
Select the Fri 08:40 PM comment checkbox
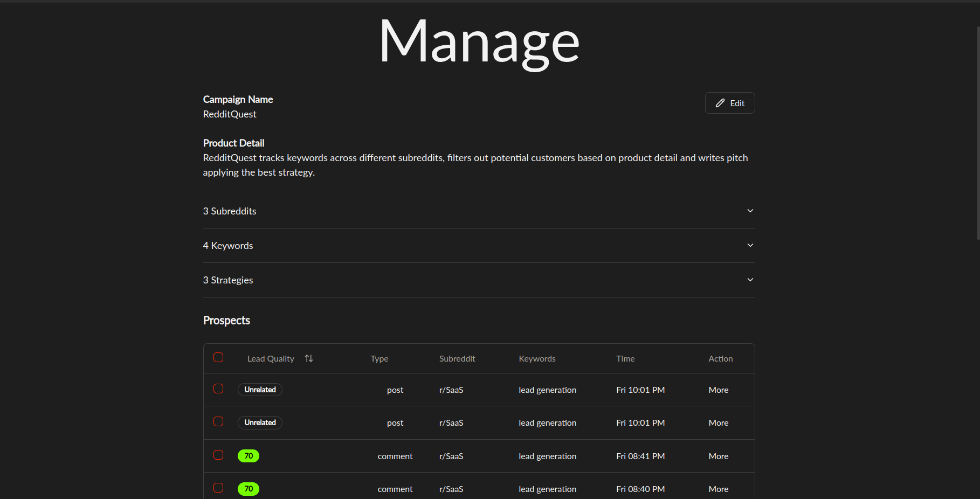pyautogui.click(x=218, y=488)
